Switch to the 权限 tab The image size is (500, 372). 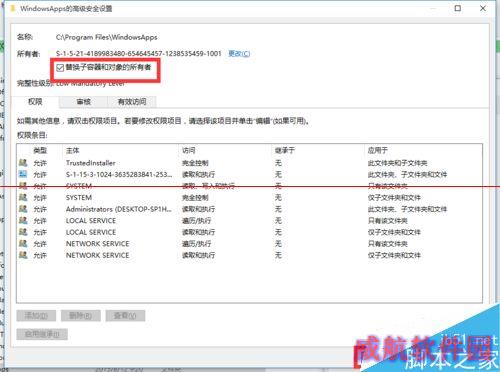click(x=35, y=102)
